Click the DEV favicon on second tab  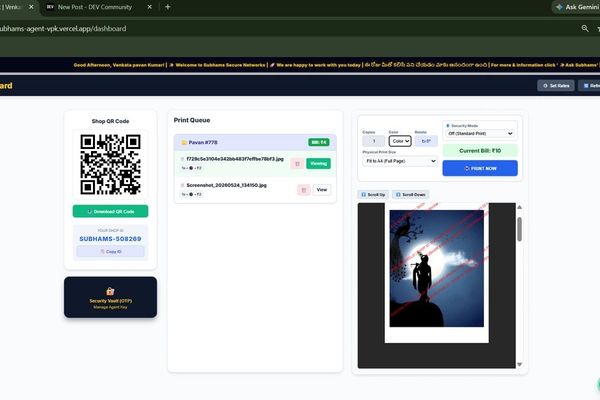coord(50,7)
